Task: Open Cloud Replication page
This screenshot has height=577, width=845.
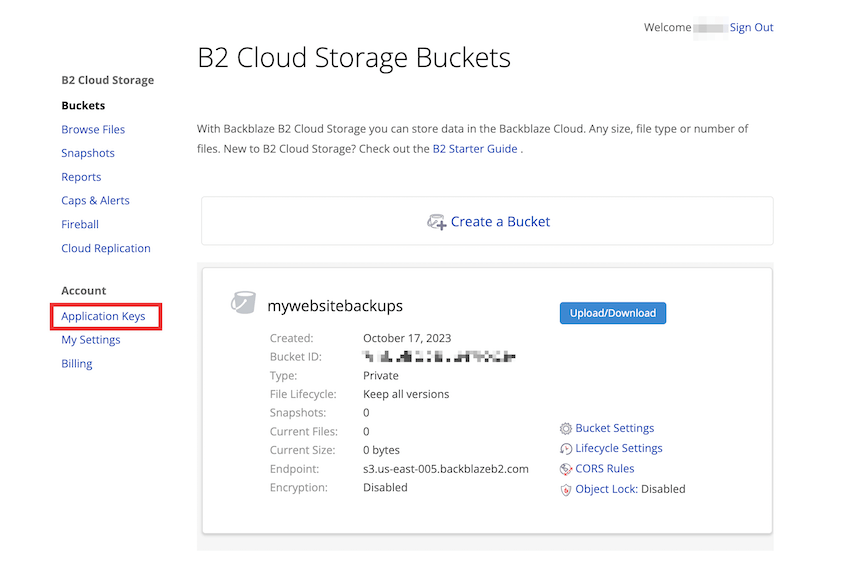Action: (106, 248)
